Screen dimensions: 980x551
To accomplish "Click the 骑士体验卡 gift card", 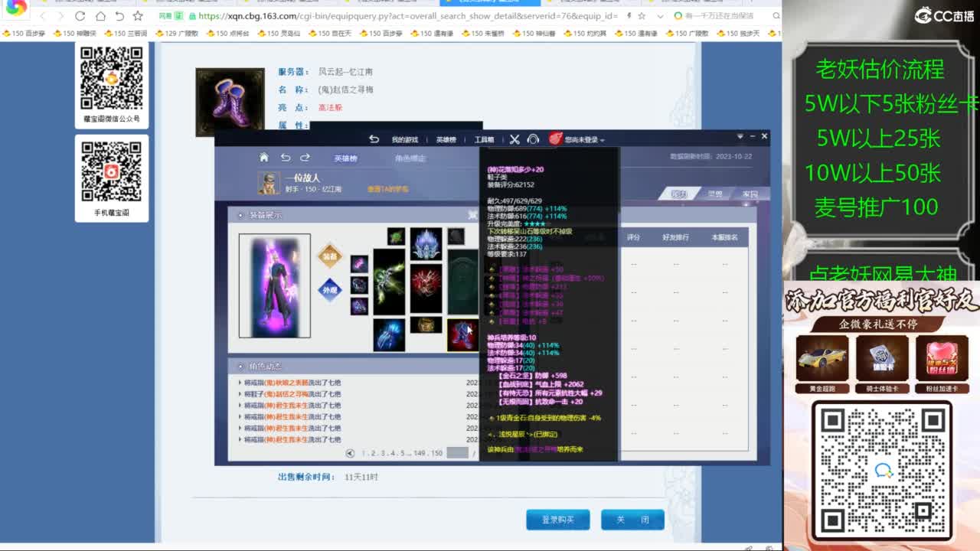I will (x=882, y=365).
